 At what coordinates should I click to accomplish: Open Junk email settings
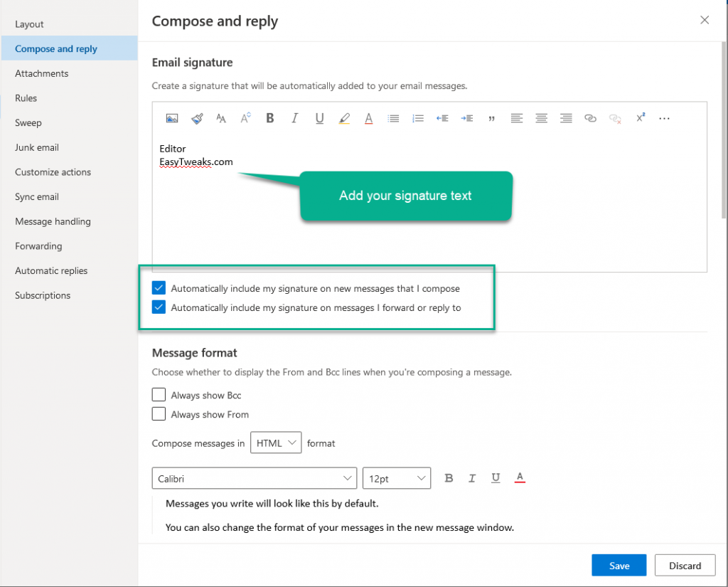69,147
